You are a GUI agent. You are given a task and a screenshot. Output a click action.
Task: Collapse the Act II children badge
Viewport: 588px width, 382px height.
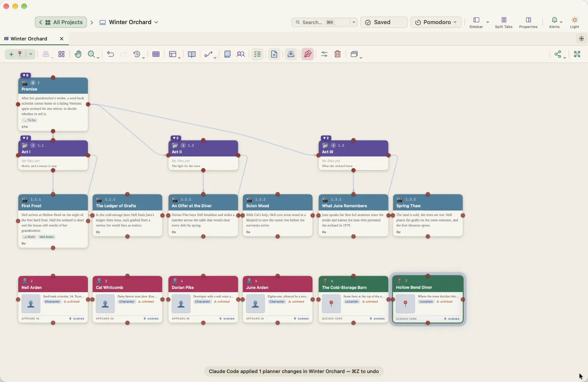click(x=176, y=138)
